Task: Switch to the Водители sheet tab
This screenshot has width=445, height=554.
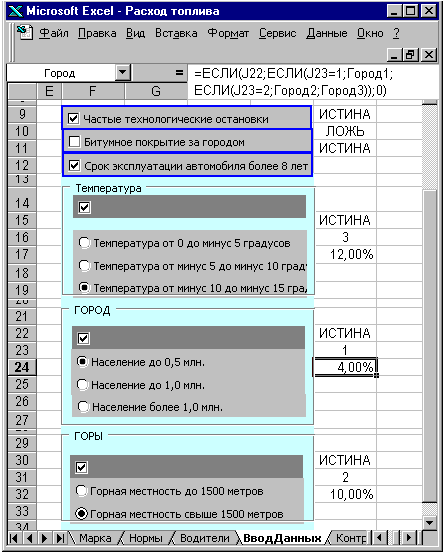Action: click(205, 538)
